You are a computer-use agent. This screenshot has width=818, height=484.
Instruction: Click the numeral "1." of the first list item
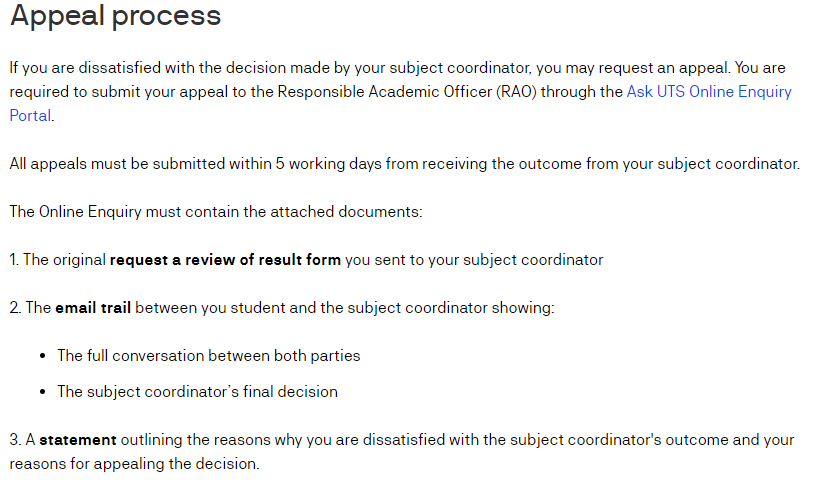pos(14,260)
